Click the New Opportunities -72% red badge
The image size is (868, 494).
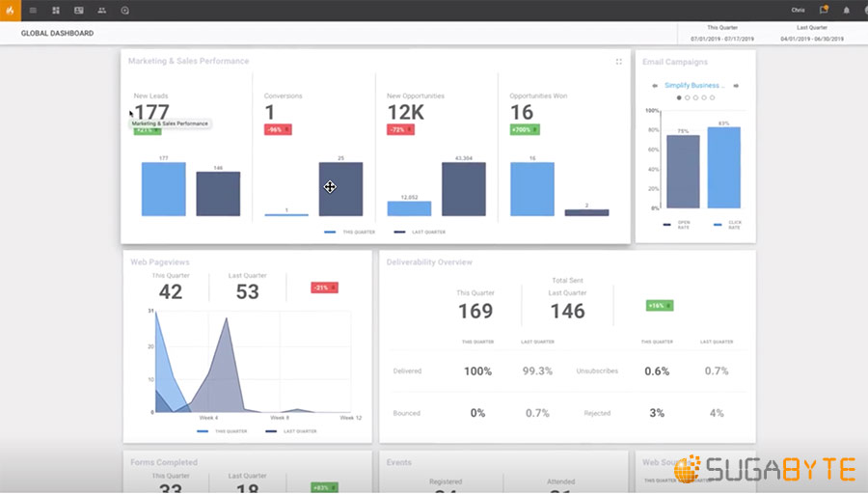(x=401, y=129)
